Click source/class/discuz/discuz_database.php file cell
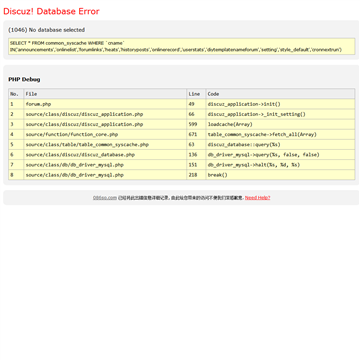 click(x=105, y=155)
